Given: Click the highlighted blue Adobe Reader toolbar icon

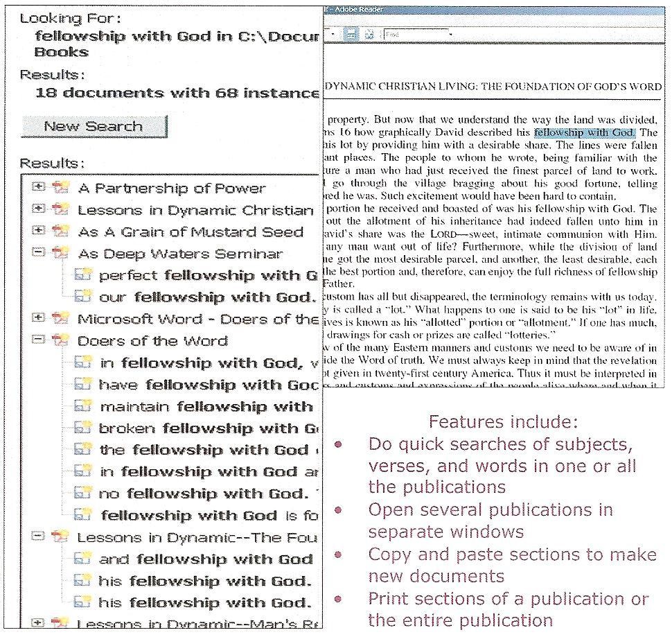Looking at the screenshot, I should tap(351, 34).
